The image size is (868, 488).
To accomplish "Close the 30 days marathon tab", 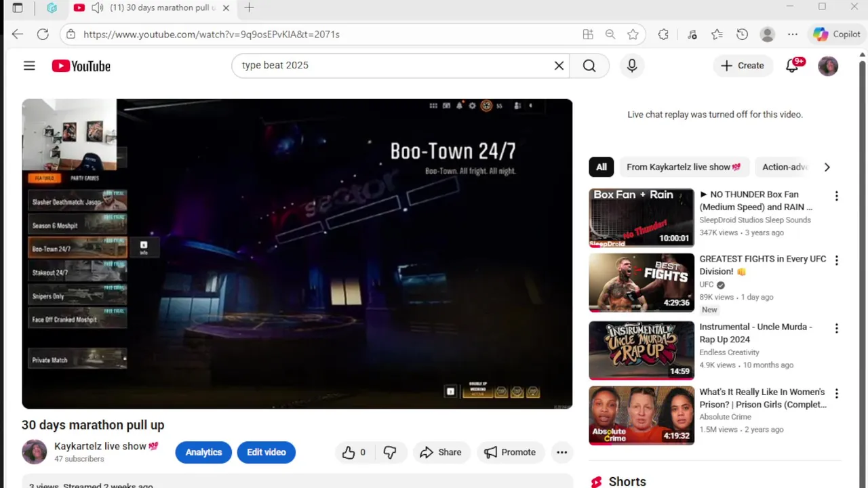I will tap(226, 8).
